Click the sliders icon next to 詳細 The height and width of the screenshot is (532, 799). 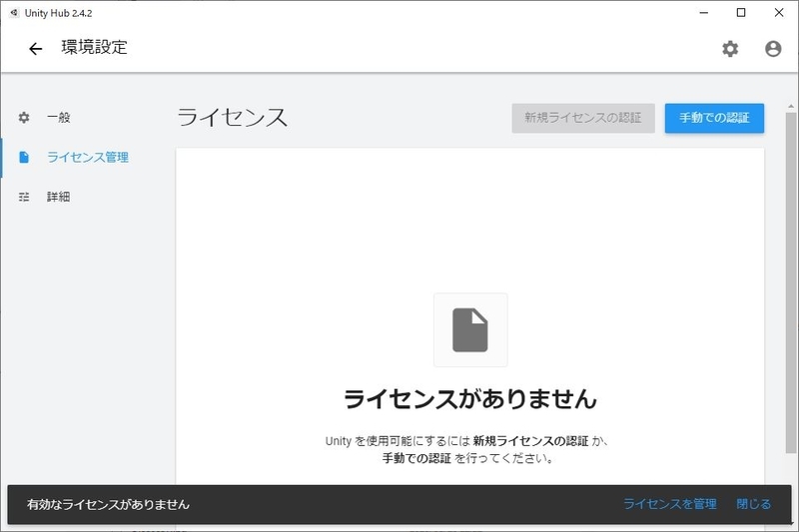[x=24, y=197]
